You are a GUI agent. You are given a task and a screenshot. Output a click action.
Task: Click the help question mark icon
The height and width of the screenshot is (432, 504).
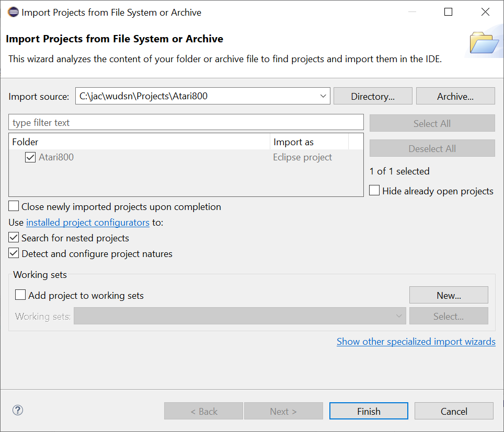18,410
